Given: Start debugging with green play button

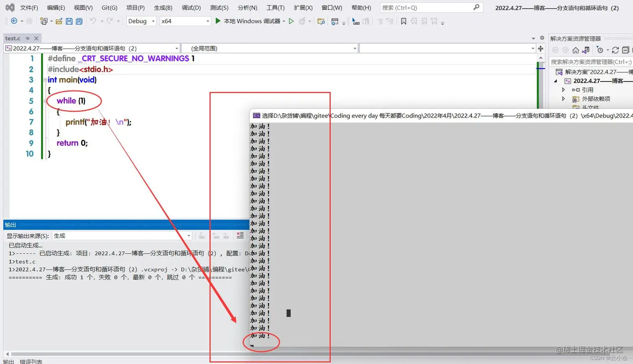Looking at the screenshot, I should (x=218, y=21).
